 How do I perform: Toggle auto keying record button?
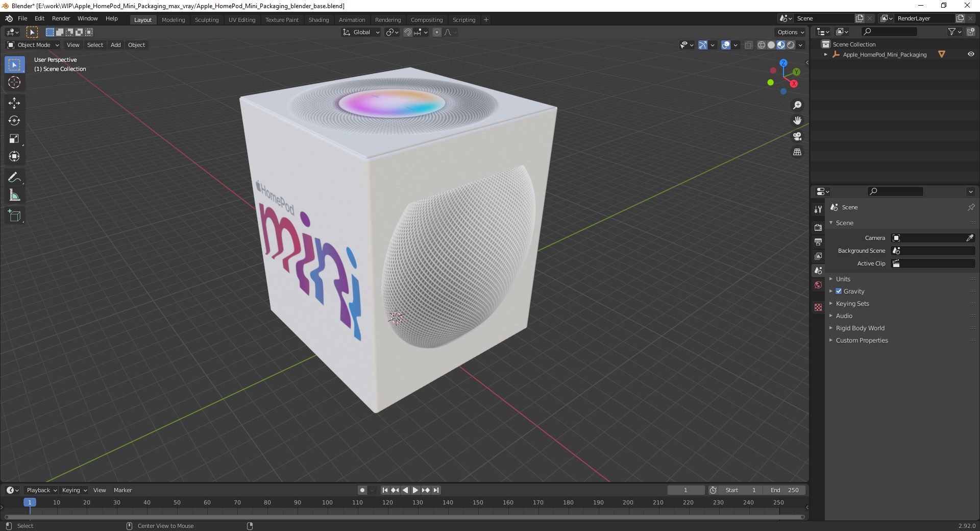point(362,490)
